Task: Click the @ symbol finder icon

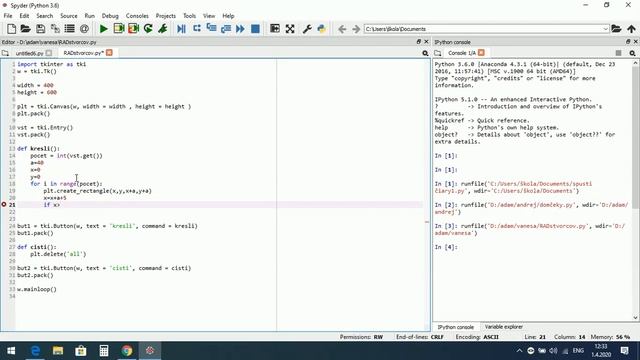Action: point(84,29)
